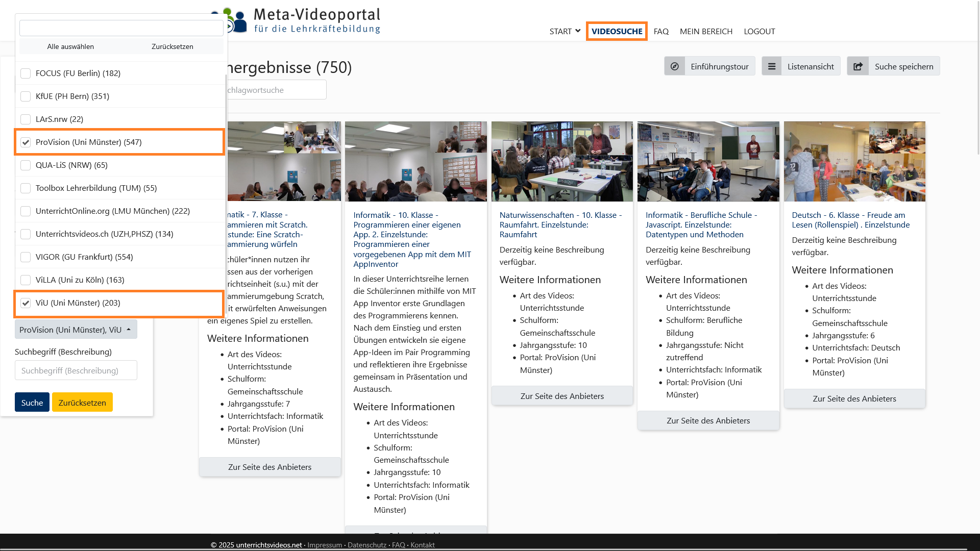Image resolution: width=980 pixels, height=551 pixels.
Task: Click LOGOUT in the top menu
Action: [x=759, y=31]
